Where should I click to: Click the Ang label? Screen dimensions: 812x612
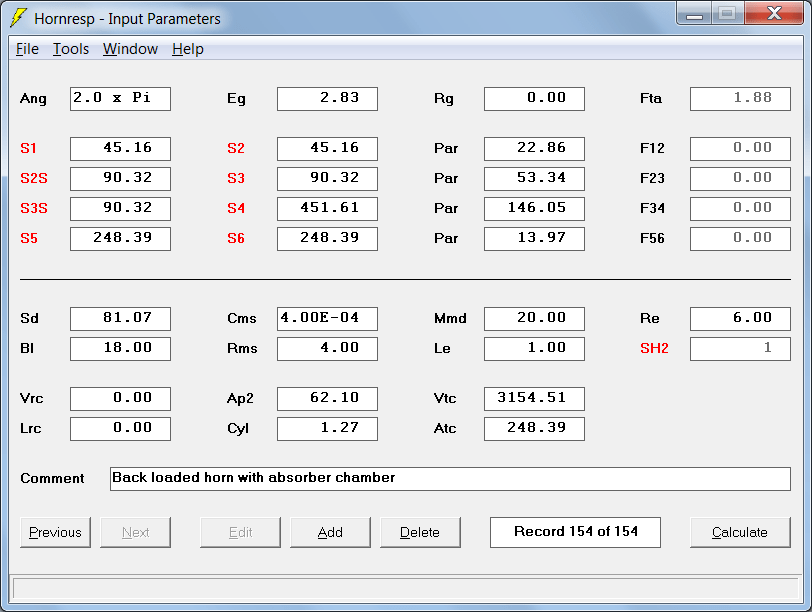point(33,99)
